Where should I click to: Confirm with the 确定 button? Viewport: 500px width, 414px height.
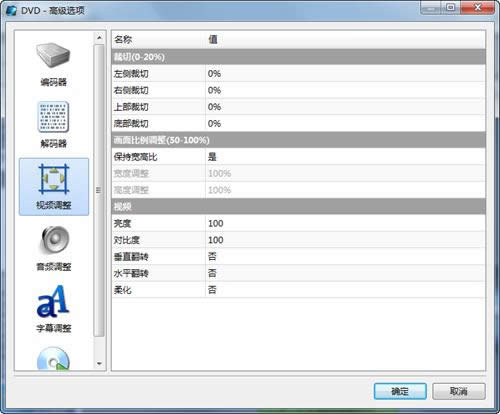point(400,391)
